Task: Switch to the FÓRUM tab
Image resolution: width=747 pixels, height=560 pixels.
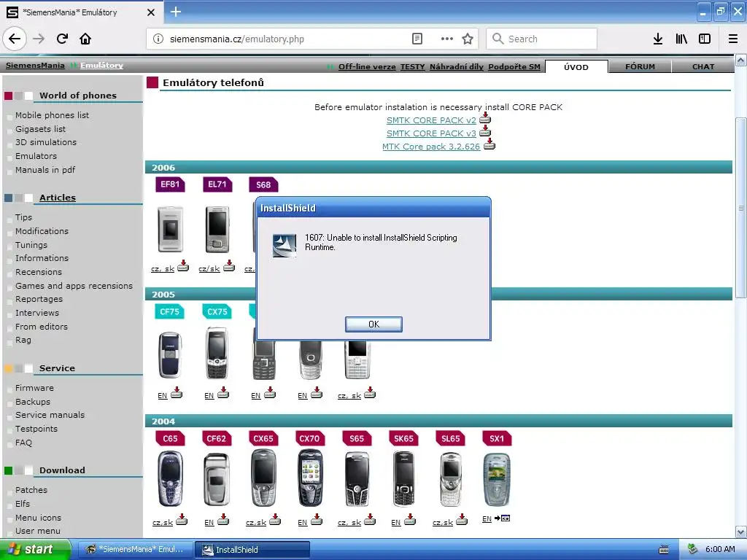Action: 640,66
